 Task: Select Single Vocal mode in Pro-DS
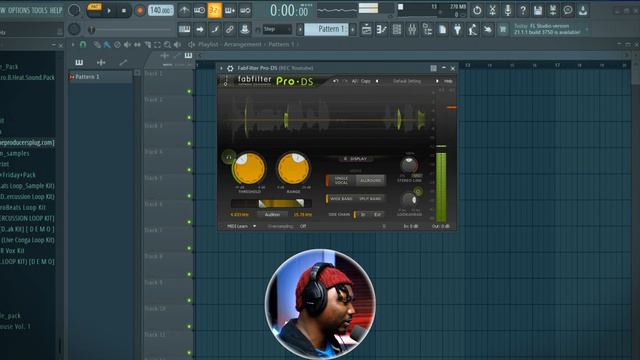coord(341,180)
